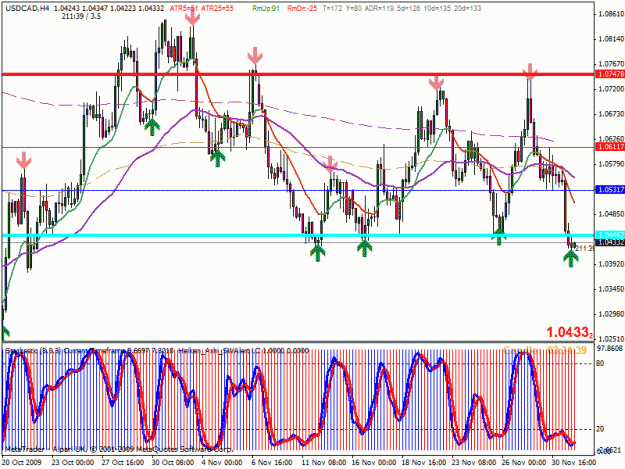Click the 80 overbought level label

coord(600,363)
